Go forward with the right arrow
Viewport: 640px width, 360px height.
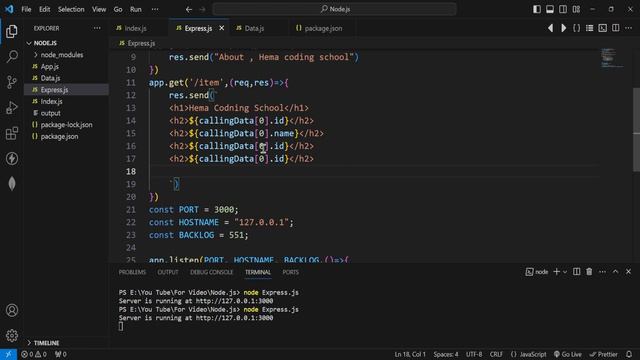pyautogui.click(x=202, y=9)
